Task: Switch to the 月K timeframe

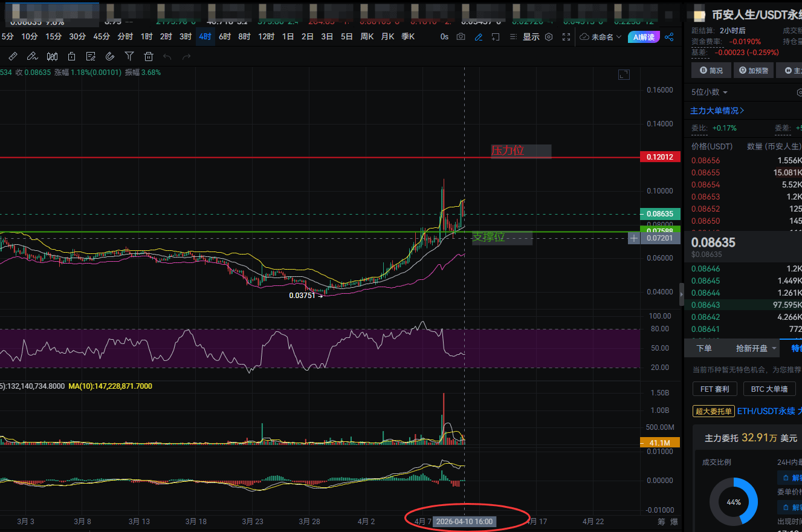Action: click(387, 36)
